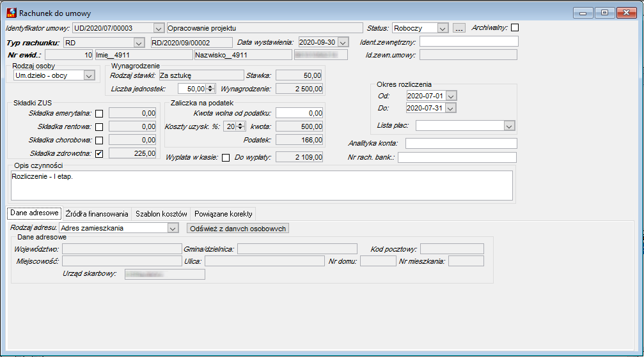
Task: Toggle the Wypłata w kasie checkbox
Action: tap(226, 158)
